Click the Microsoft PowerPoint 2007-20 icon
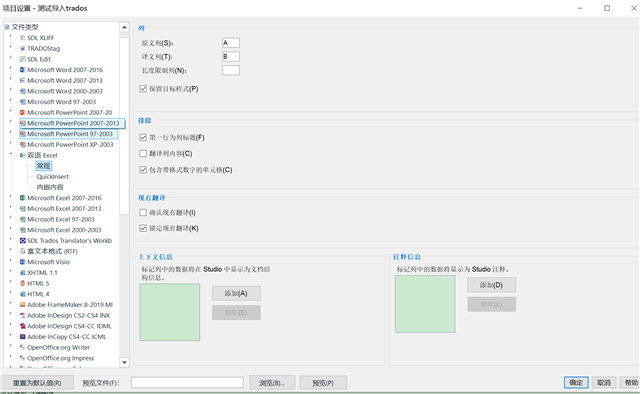This screenshot has height=394, width=640. 23,112
